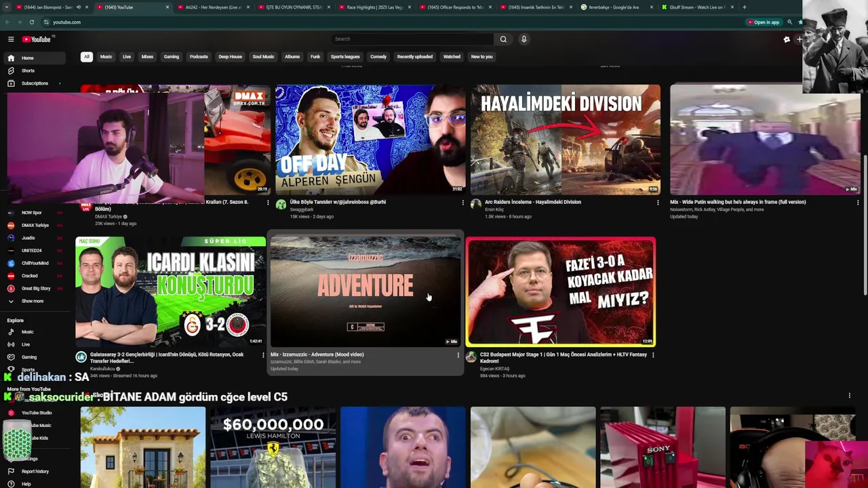The width and height of the screenshot is (868, 488).
Task: Click the Open in app button
Action: [764, 22]
